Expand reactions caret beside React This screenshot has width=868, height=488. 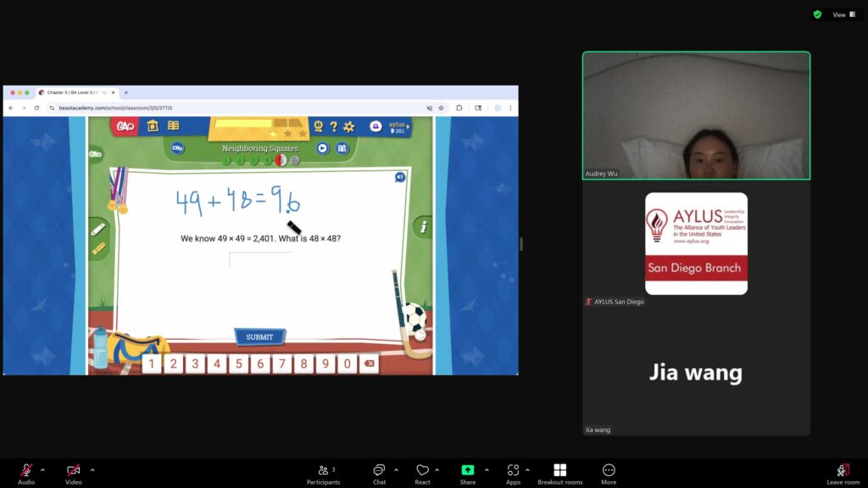(x=437, y=470)
